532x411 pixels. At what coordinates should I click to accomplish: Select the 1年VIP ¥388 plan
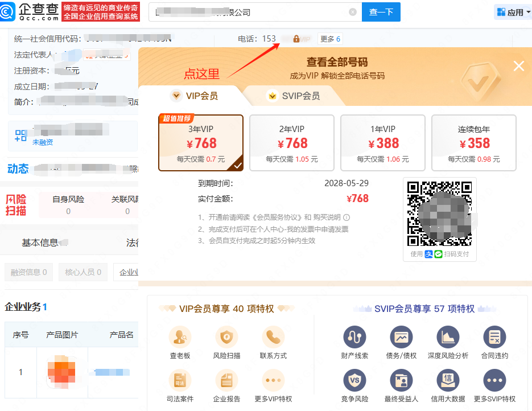tap(383, 142)
